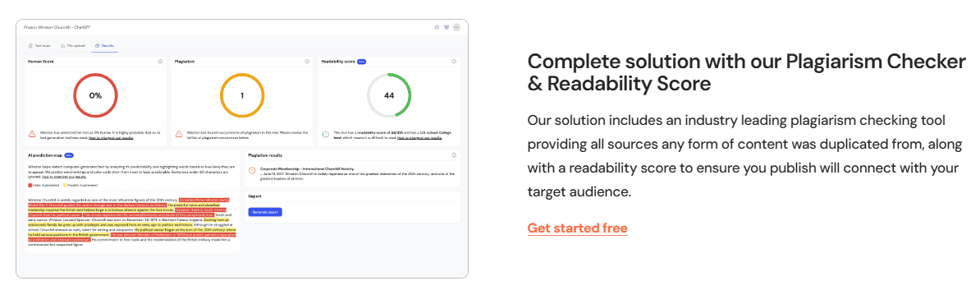Click the cart icon in header
Image resolution: width=980 pixels, height=304 pixels.
pos(446,27)
